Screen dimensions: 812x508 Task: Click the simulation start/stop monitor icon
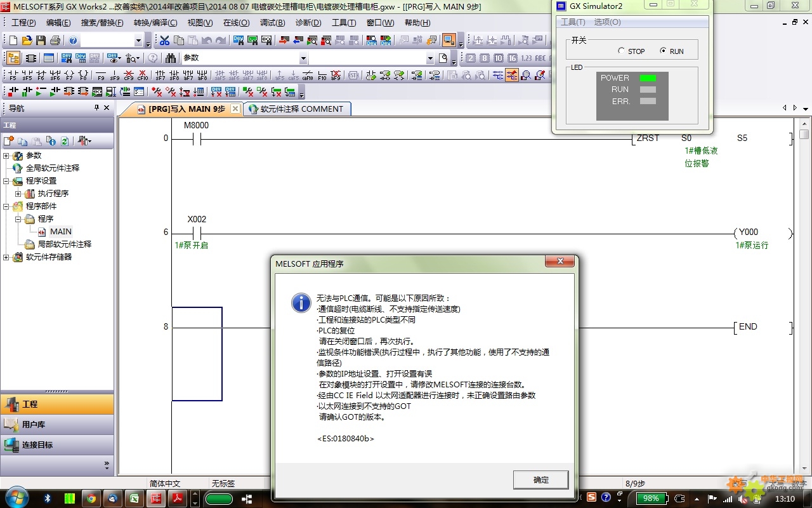click(x=449, y=40)
